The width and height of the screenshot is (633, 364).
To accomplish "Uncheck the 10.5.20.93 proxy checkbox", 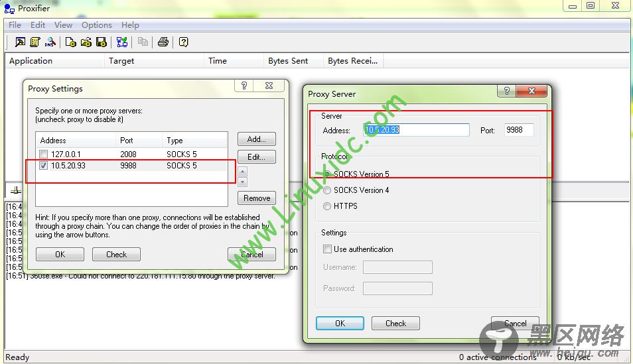I will tap(44, 166).
